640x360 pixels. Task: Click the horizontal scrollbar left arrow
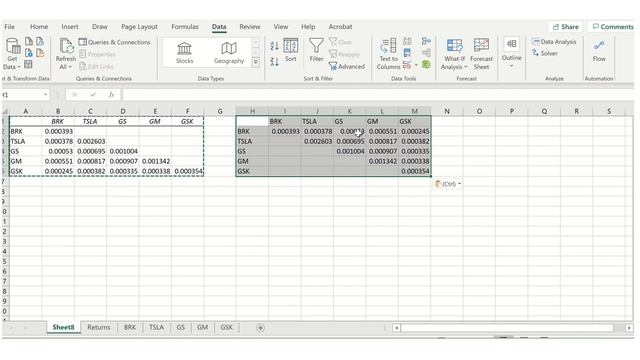click(396, 328)
